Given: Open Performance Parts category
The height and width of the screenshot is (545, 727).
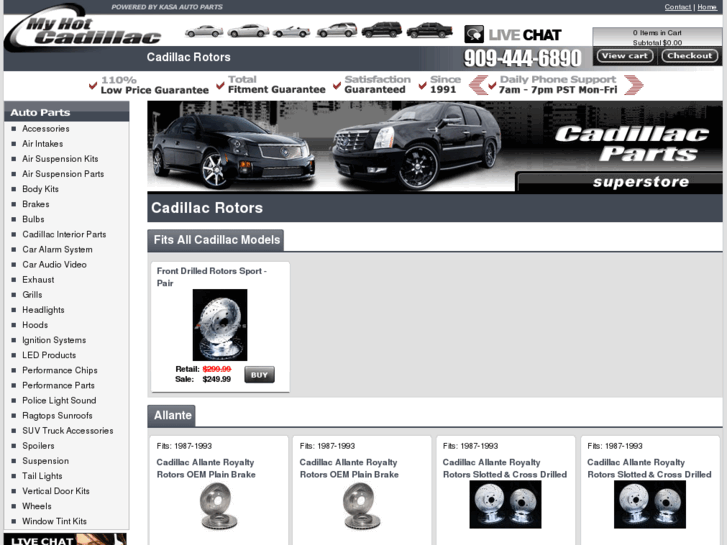Looking at the screenshot, I should pyautogui.click(x=58, y=385).
